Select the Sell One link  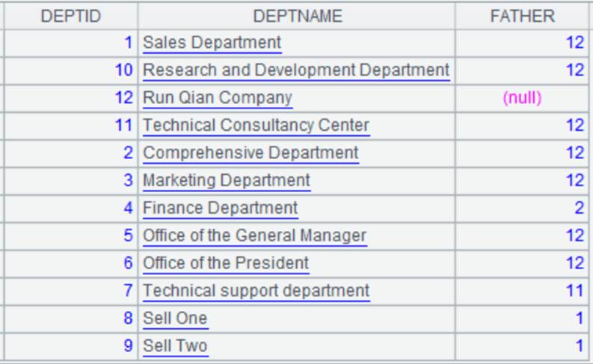point(176,318)
